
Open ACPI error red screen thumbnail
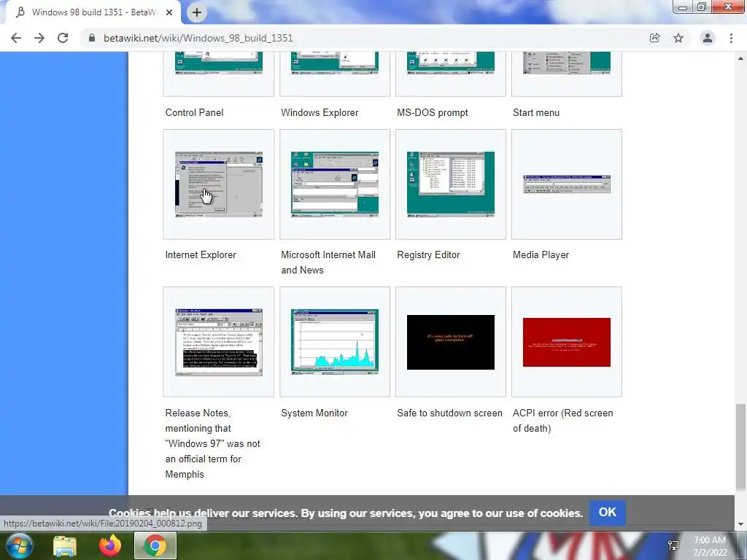tap(566, 342)
